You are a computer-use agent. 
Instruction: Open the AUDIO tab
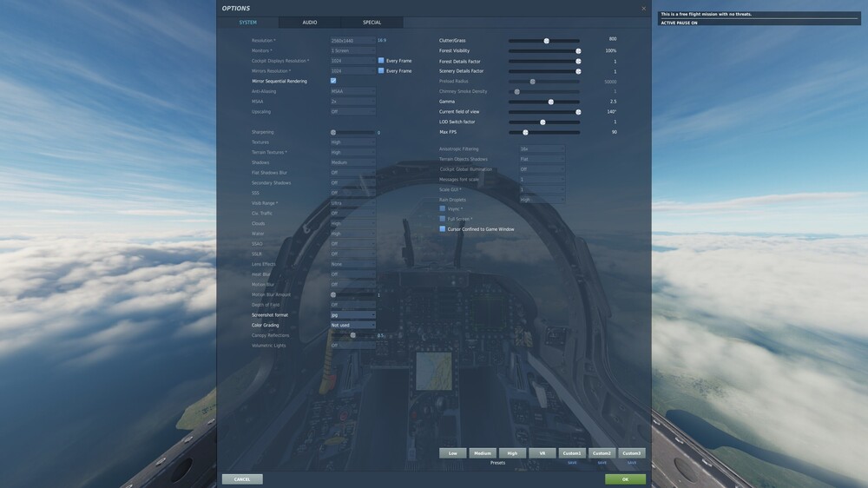pos(310,23)
